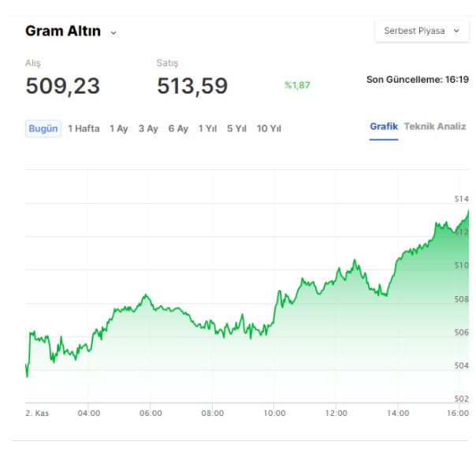Switch chart to 3 Ay range

point(148,128)
